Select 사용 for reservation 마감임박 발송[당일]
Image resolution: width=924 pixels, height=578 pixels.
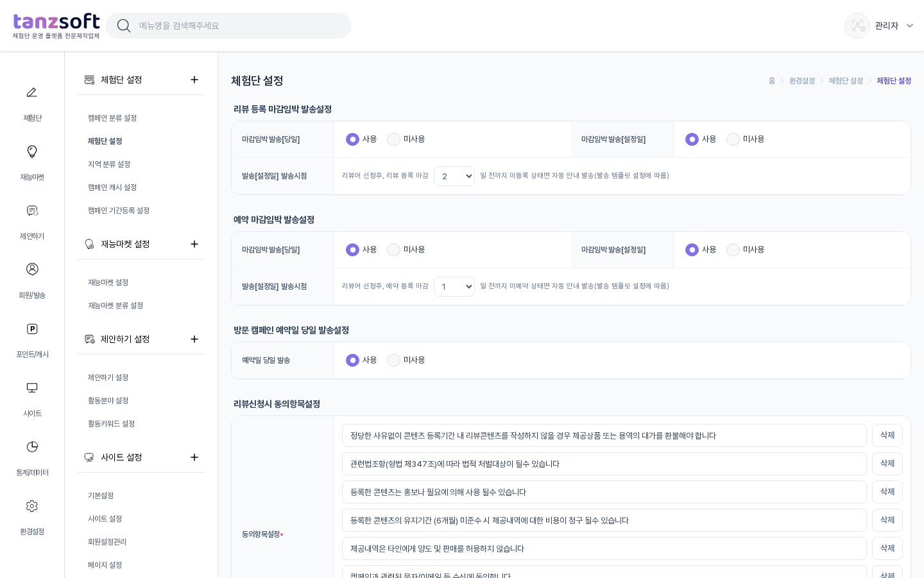point(352,250)
